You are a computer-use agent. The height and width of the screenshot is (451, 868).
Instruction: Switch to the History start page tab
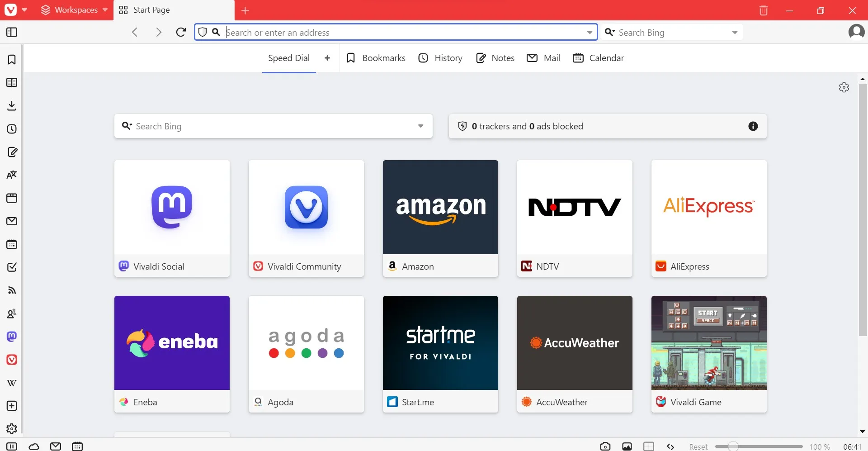[440, 58]
